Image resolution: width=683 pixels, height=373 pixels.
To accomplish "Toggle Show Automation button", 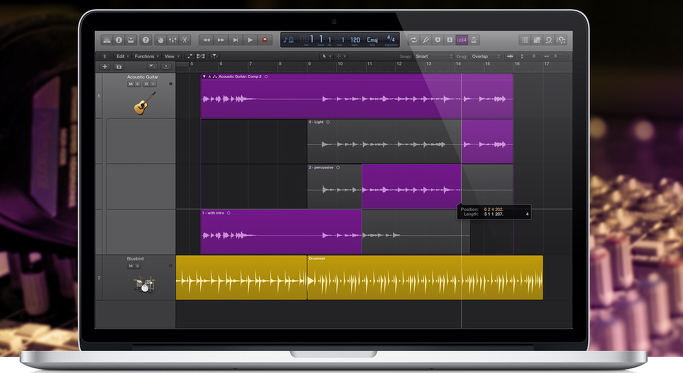I will click(190, 56).
